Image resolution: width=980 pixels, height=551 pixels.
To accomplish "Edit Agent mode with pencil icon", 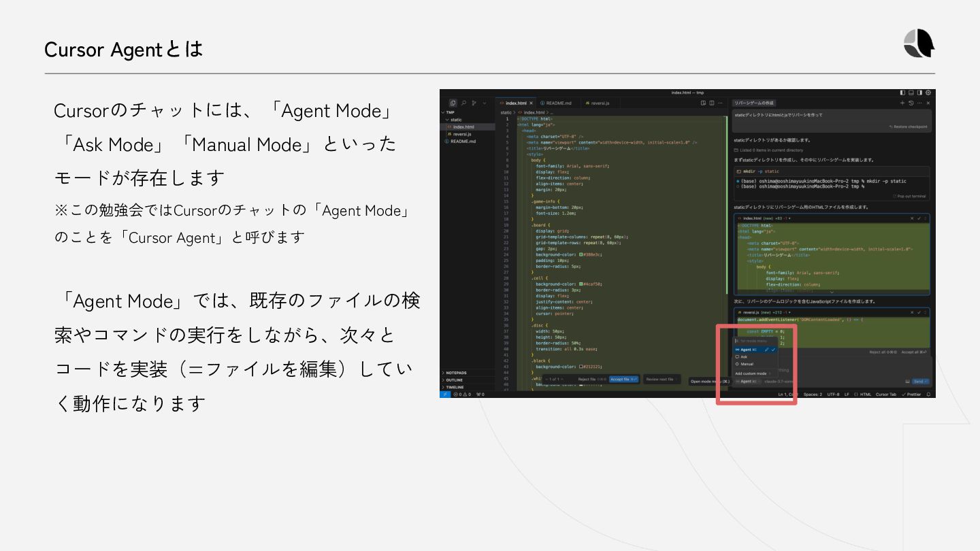I will [x=766, y=350].
